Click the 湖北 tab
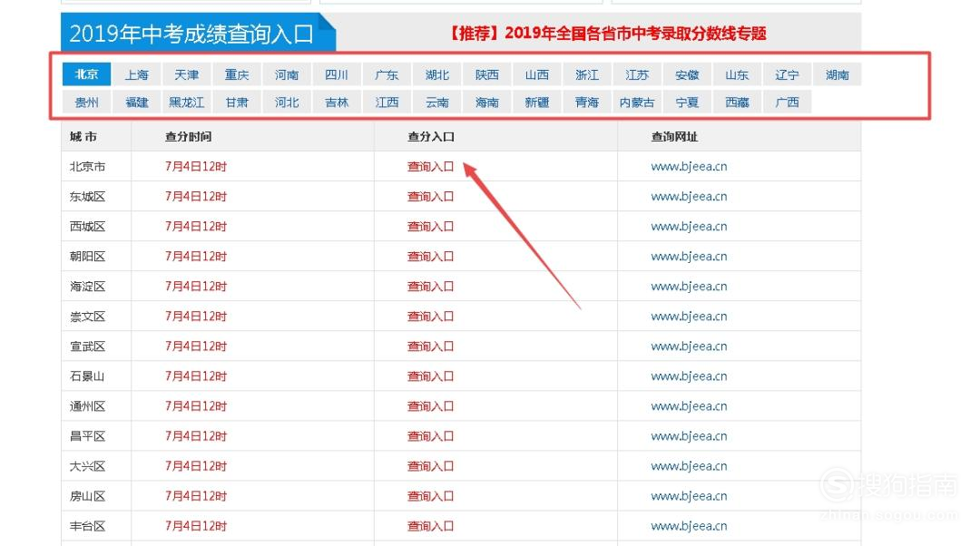 (x=436, y=74)
